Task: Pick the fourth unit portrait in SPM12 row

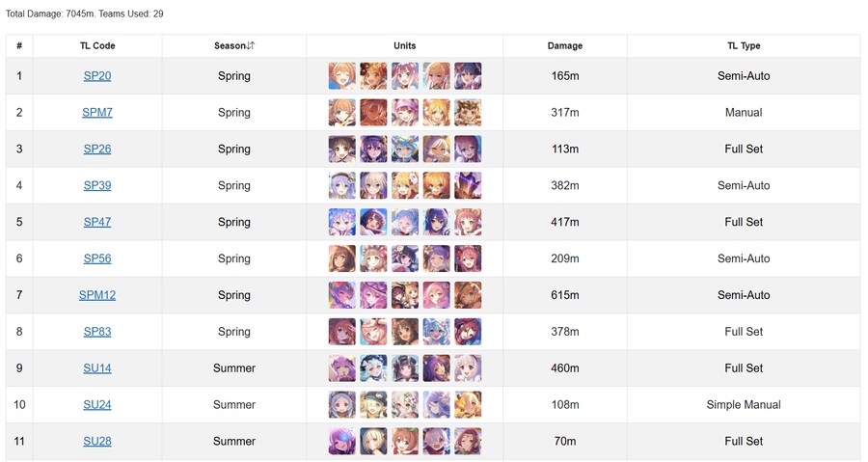Action: click(437, 295)
